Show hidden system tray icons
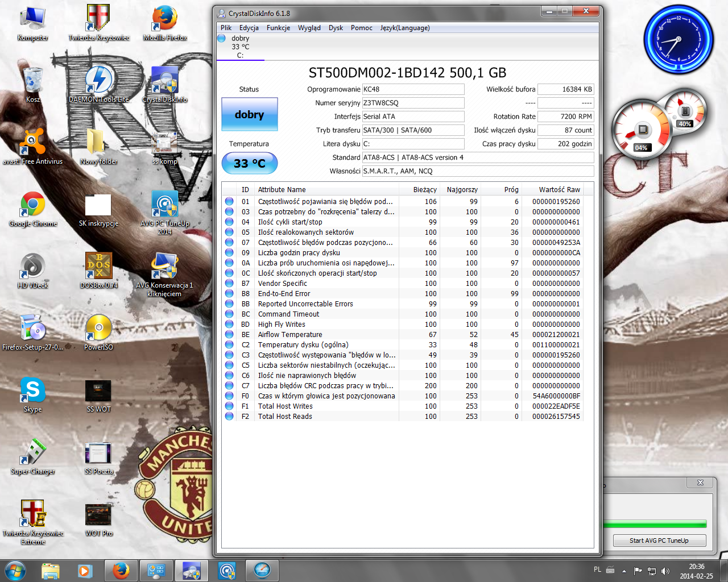 click(x=624, y=571)
